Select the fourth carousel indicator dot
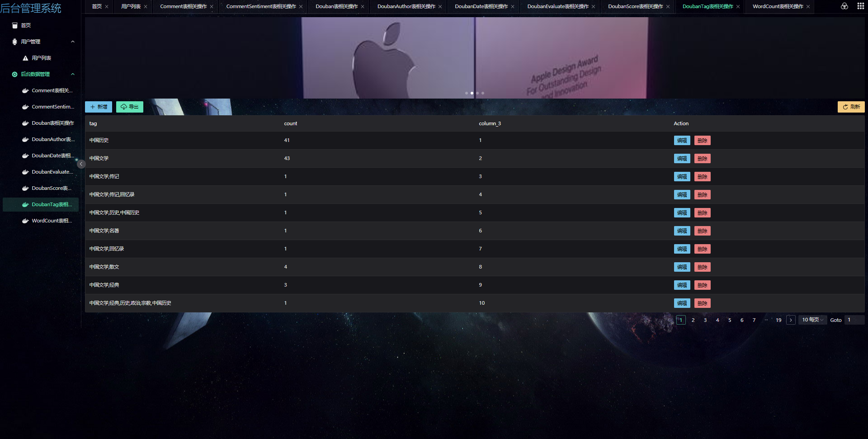This screenshot has height=439, width=868. [x=483, y=93]
